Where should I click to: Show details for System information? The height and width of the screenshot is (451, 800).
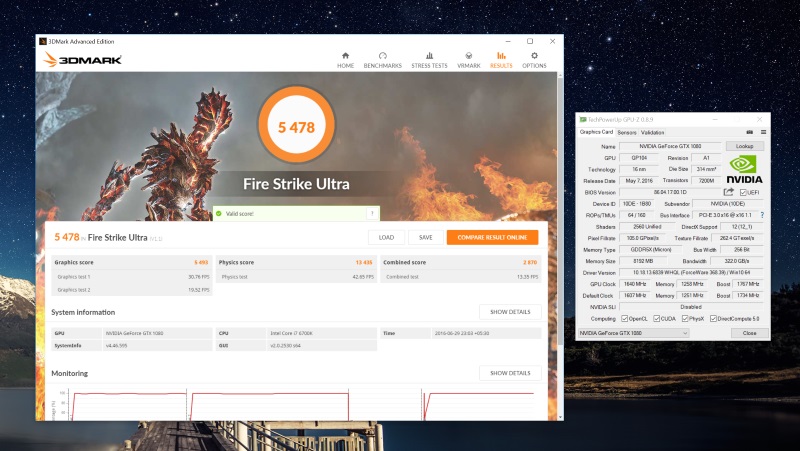click(x=510, y=312)
